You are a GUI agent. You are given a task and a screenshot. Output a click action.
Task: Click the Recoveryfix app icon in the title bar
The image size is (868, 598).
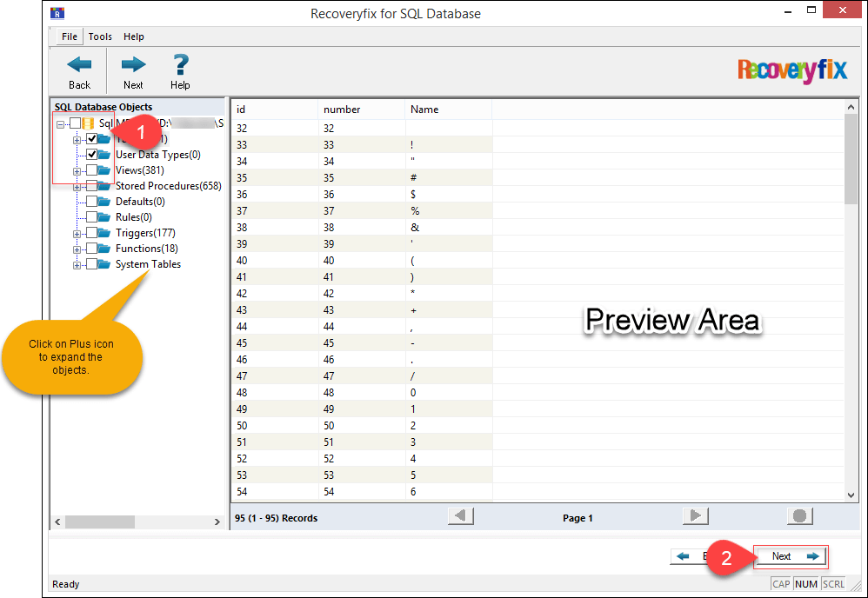(x=57, y=13)
